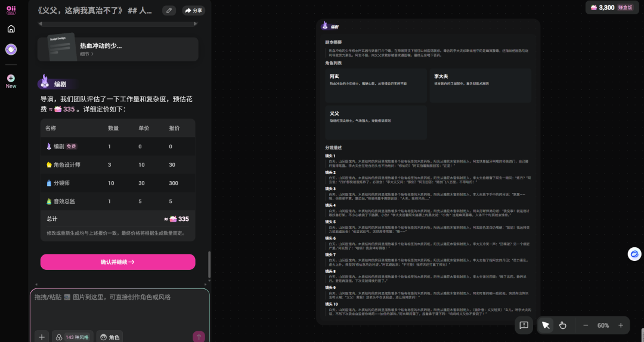Click 镜头 1 shot entry
Viewport: 644px width, 342px height.
[428, 161]
